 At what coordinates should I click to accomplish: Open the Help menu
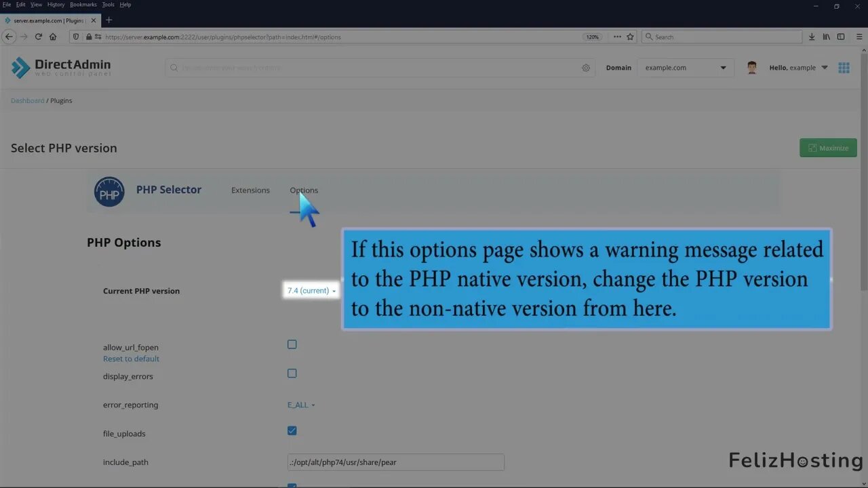125,5
